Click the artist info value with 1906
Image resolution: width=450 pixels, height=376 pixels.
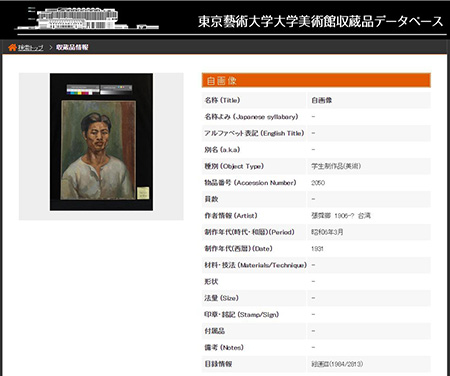click(341, 216)
